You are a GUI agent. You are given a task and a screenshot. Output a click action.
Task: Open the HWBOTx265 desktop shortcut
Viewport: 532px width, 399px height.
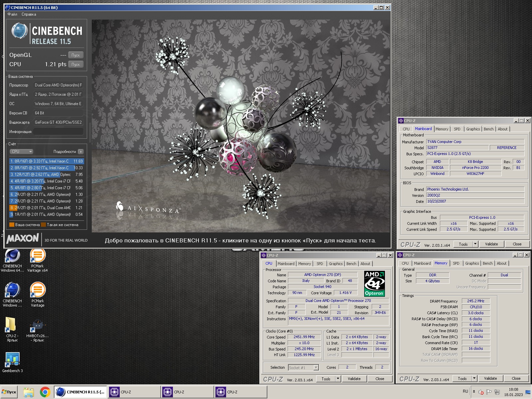pos(38,329)
